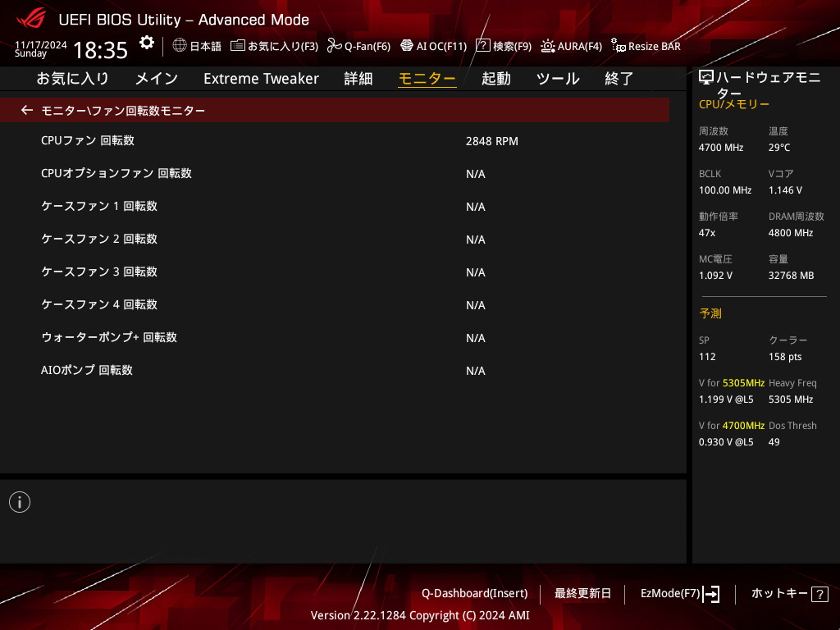
Task: Open the お気に入り tab
Action: (72, 78)
